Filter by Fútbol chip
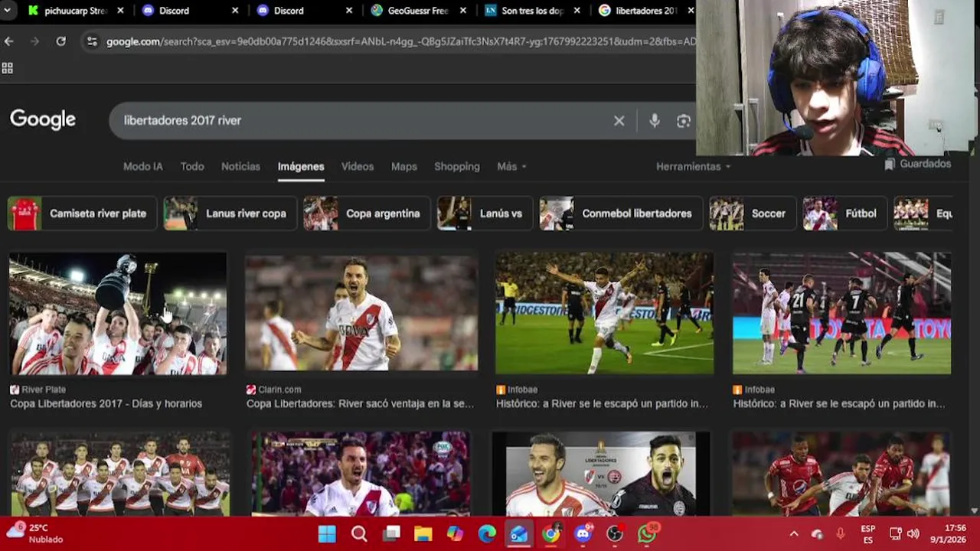The width and height of the screenshot is (980, 551). pos(844,214)
